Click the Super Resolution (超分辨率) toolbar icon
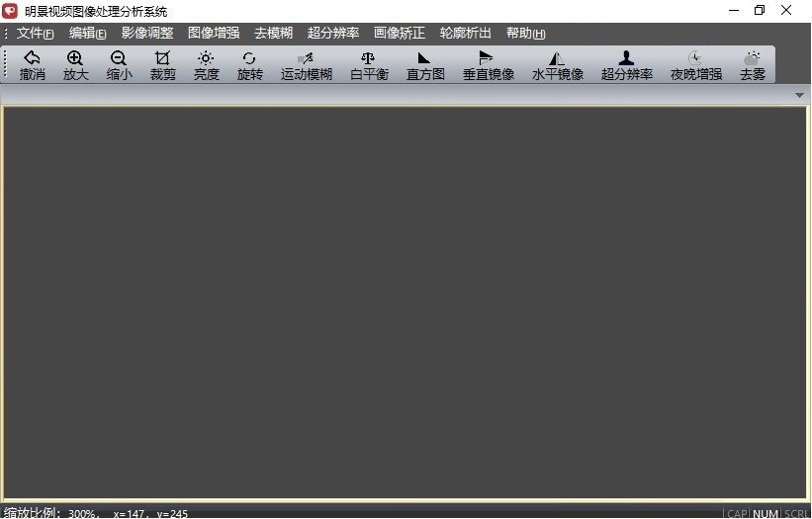Viewport: 812px width, 519px height. point(626,65)
